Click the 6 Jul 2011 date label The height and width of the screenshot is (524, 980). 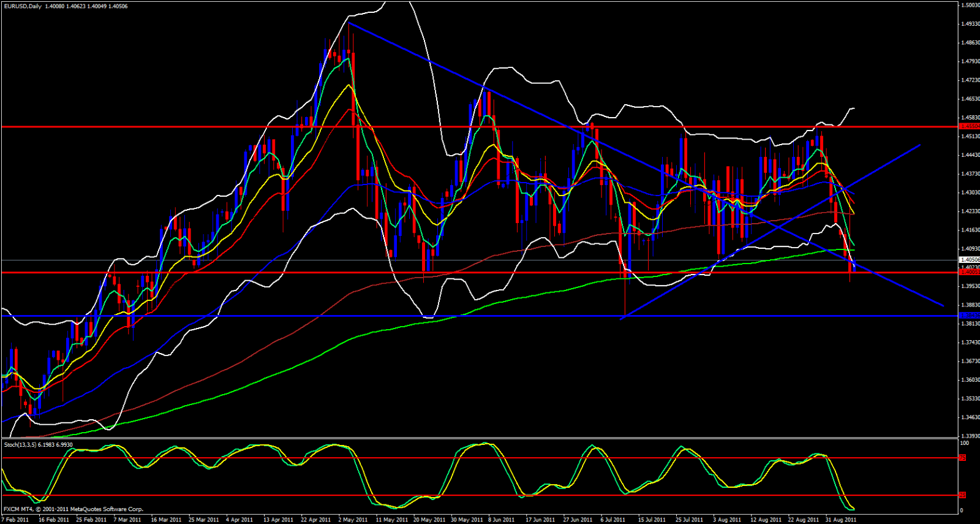612,520
